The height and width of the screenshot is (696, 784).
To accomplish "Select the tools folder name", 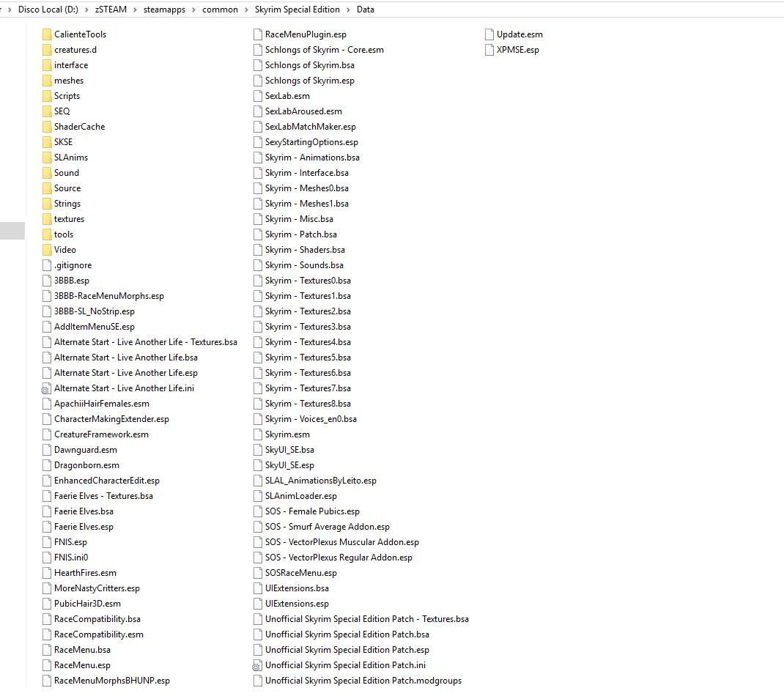I will click(x=64, y=234).
